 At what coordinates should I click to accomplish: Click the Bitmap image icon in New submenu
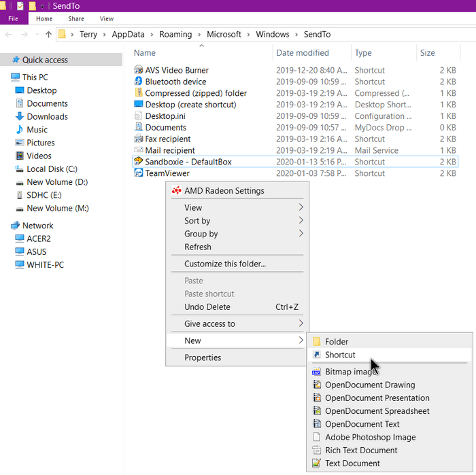pos(317,372)
